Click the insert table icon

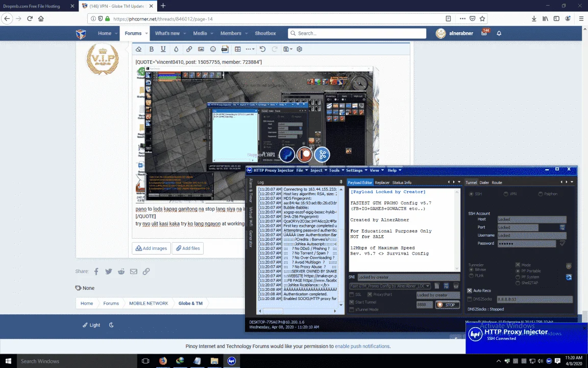tap(238, 49)
